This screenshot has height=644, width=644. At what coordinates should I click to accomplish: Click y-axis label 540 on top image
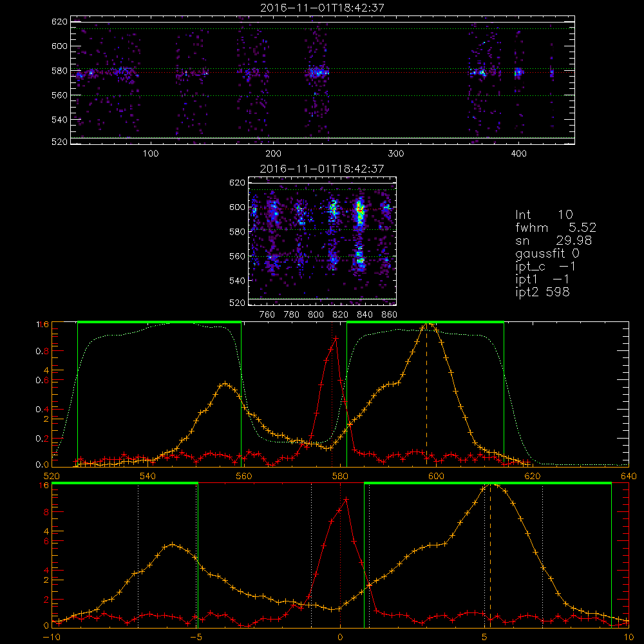(x=59, y=120)
